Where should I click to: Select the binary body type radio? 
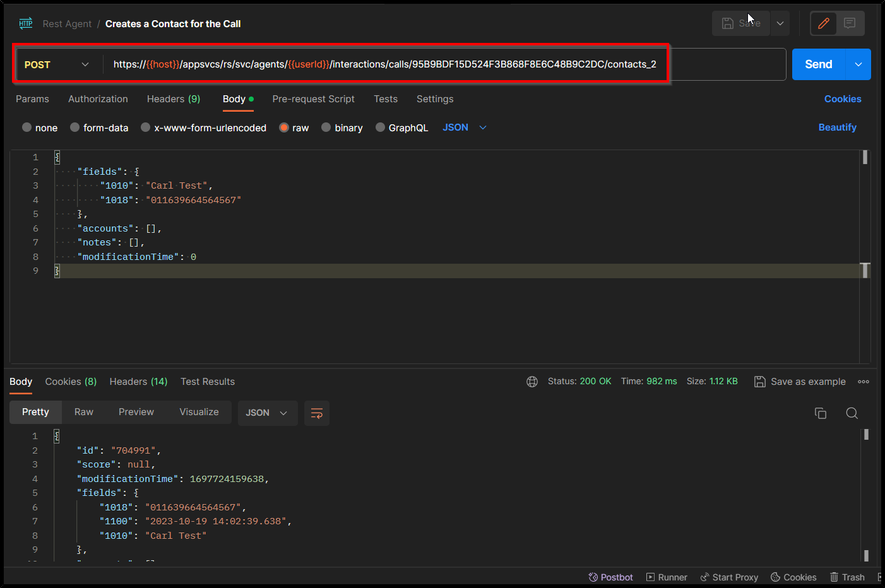(326, 127)
